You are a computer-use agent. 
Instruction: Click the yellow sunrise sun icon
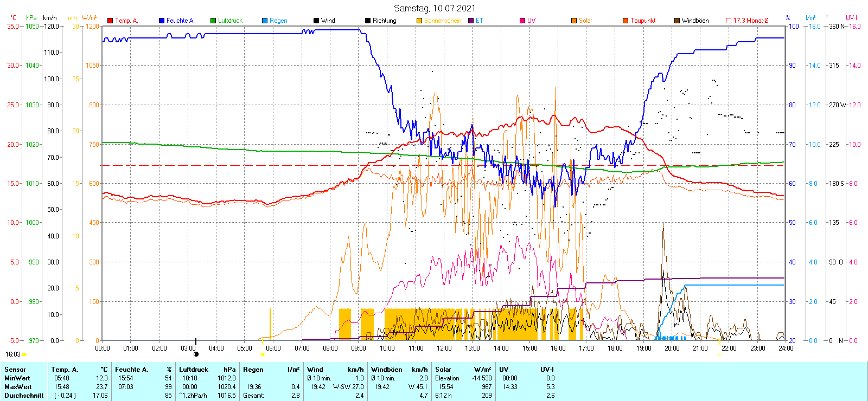point(263,354)
